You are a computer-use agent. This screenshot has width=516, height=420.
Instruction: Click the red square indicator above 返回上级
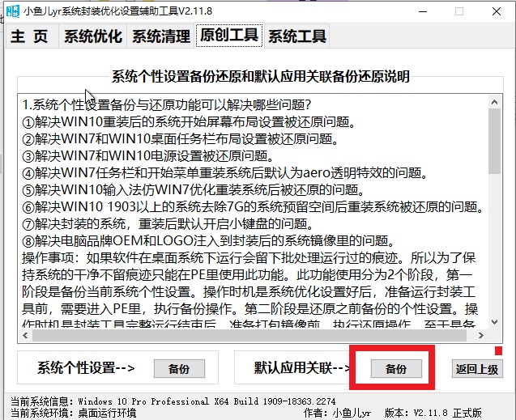pos(499,350)
